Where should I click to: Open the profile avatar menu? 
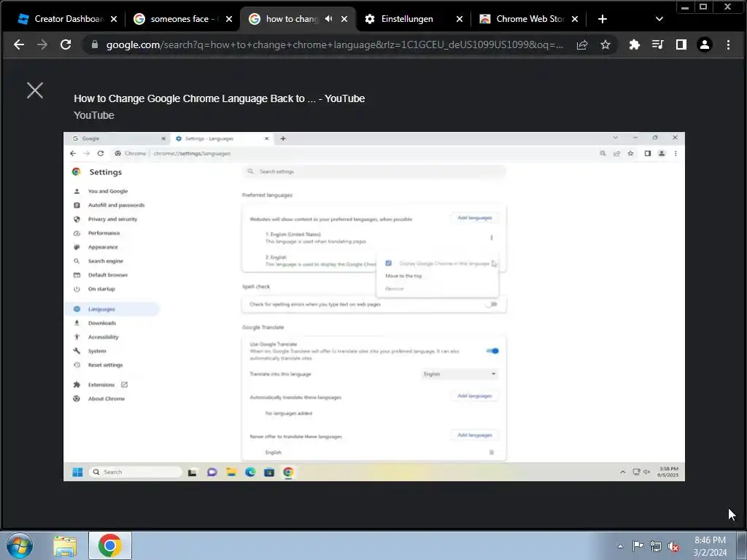(x=704, y=44)
